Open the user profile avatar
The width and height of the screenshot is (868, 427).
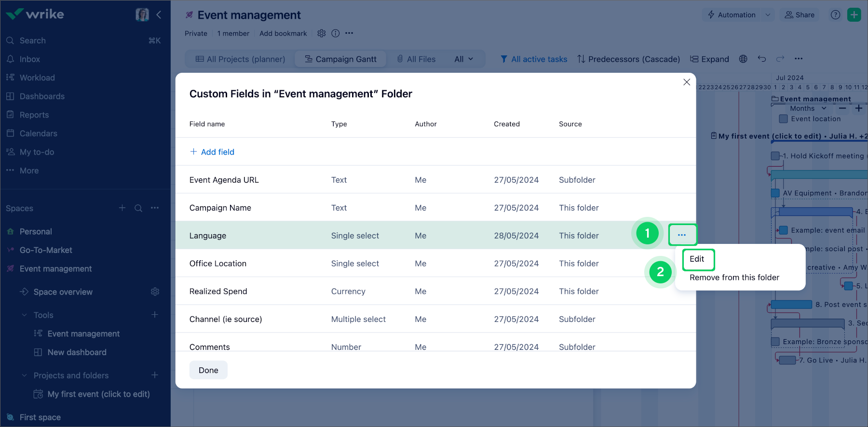click(142, 15)
